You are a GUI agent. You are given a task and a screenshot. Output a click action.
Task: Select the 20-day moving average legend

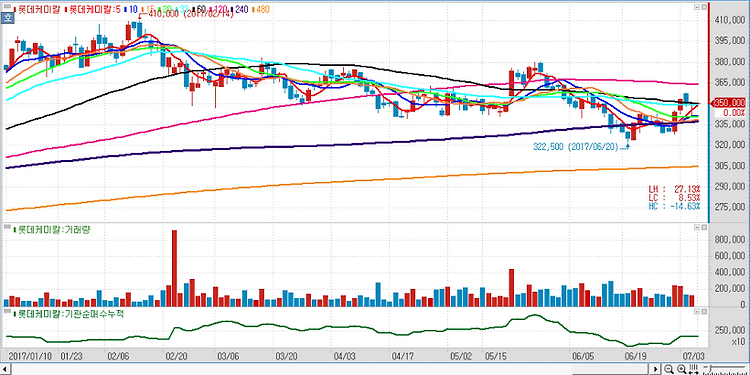tap(165, 9)
